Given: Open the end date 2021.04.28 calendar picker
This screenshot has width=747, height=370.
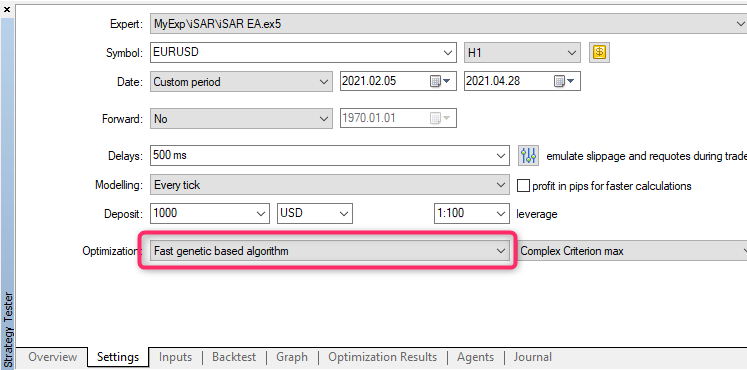Looking at the screenshot, I should point(564,81).
